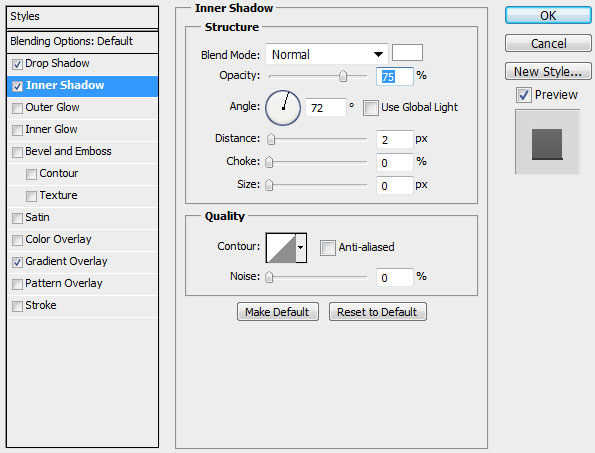This screenshot has width=595, height=453.
Task: Toggle the Gradient Overlay checkbox
Action: click(17, 262)
